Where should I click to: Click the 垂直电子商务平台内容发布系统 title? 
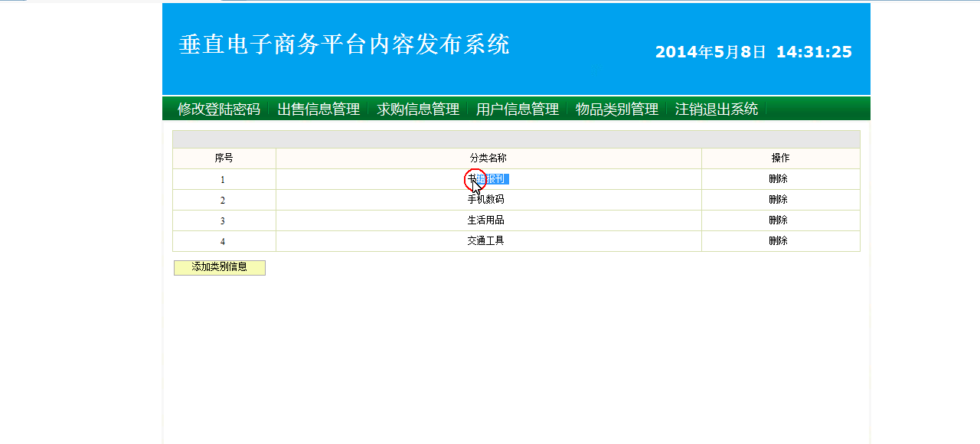tap(344, 44)
